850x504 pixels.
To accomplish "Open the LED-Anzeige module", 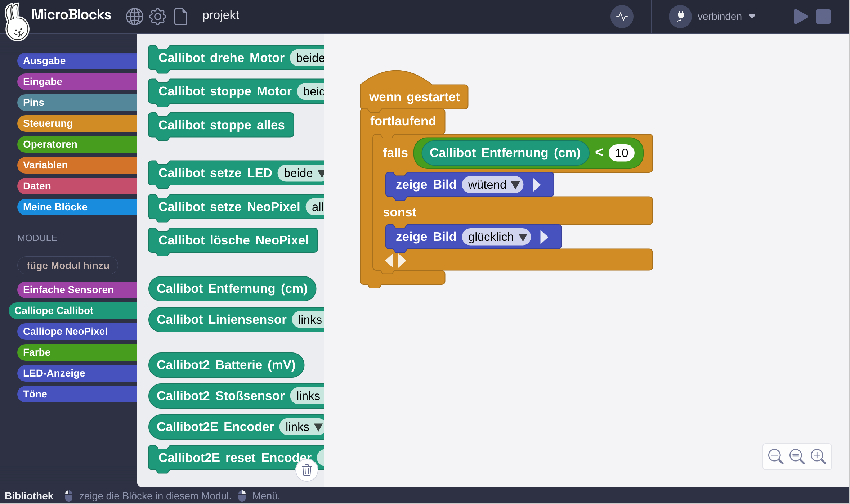I will (x=77, y=373).
